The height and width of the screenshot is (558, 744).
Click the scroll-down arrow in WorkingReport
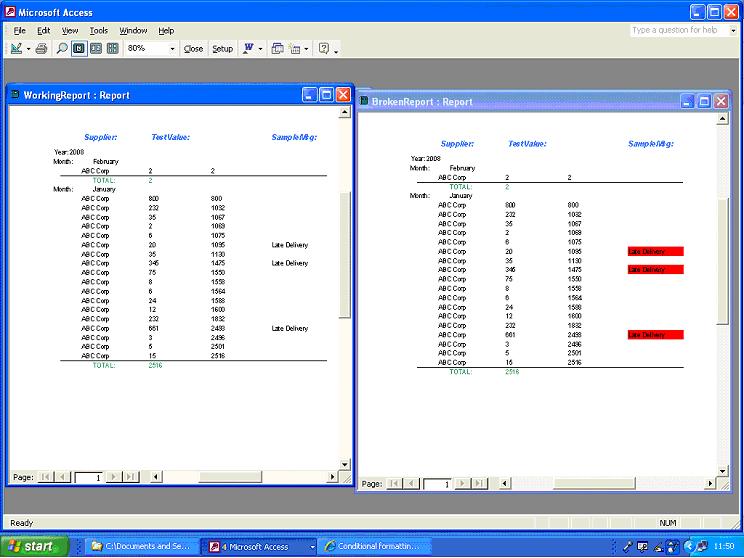pyautogui.click(x=345, y=465)
